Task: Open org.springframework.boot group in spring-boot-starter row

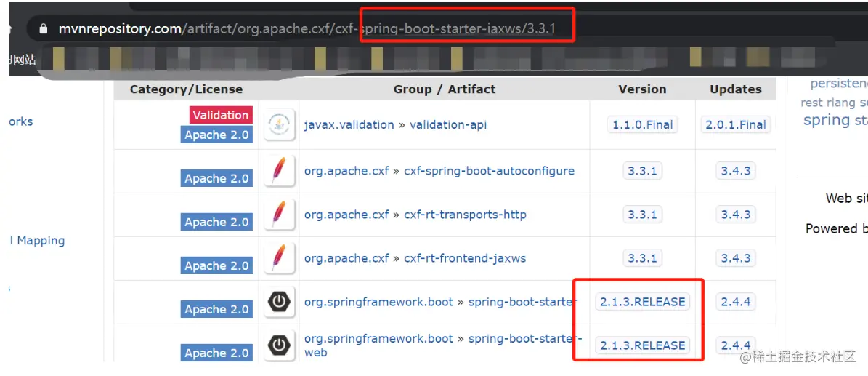Action: pyautogui.click(x=378, y=303)
